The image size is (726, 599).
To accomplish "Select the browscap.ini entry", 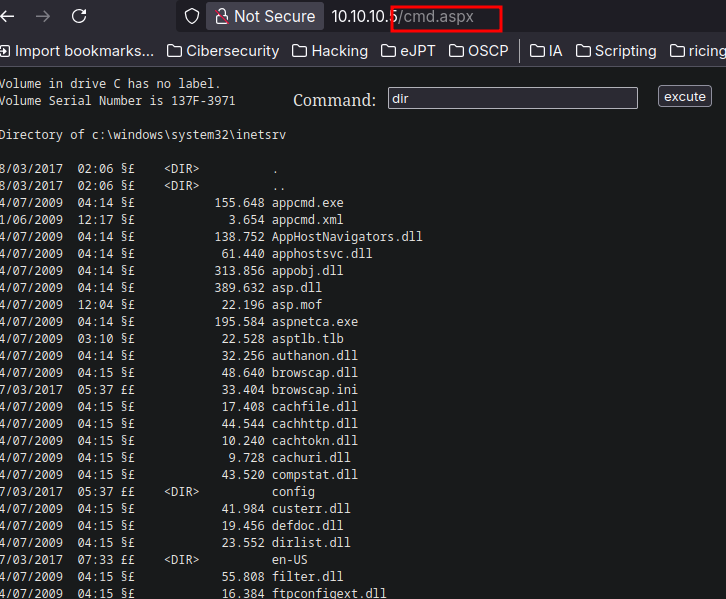I will point(315,390).
